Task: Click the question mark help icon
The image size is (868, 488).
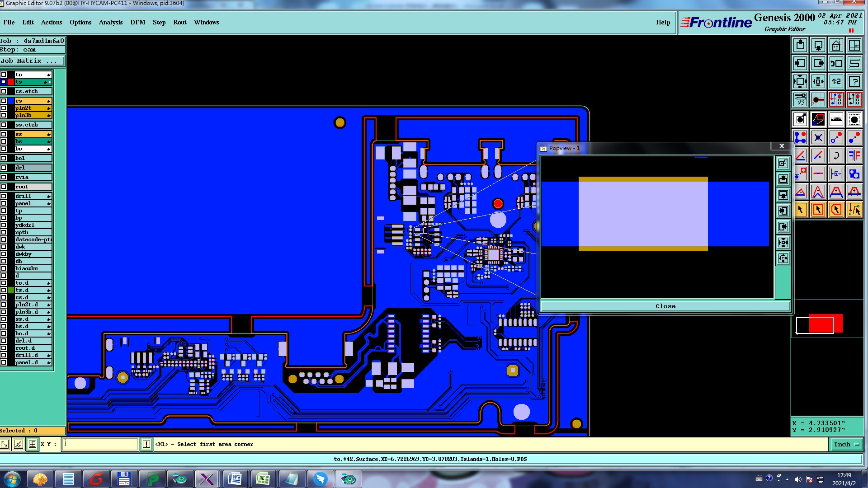Action: click(854, 82)
